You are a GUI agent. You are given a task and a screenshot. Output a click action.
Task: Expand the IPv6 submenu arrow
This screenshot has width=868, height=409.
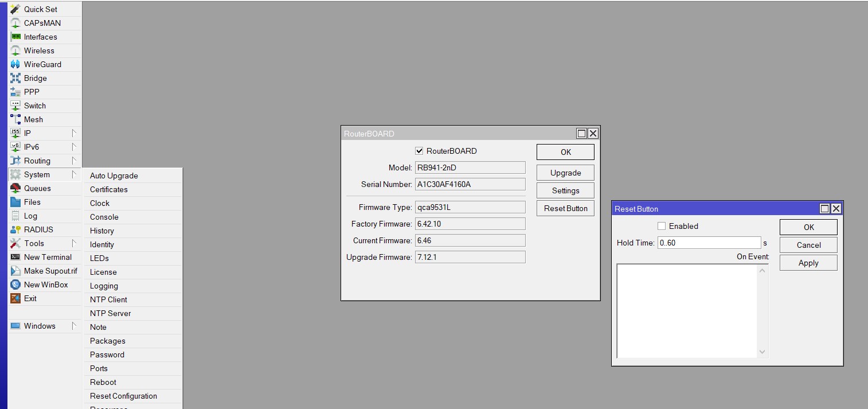point(74,147)
